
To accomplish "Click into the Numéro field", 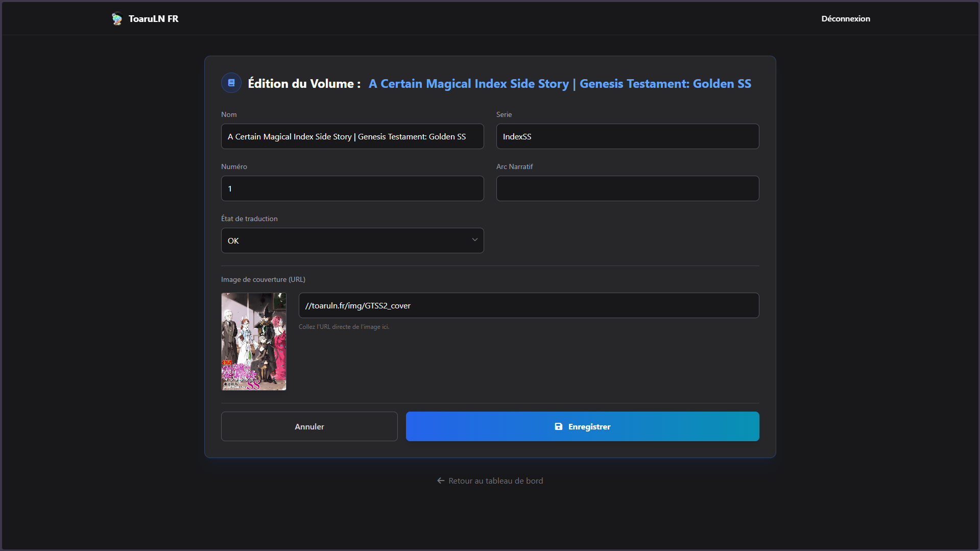I will click(x=352, y=188).
